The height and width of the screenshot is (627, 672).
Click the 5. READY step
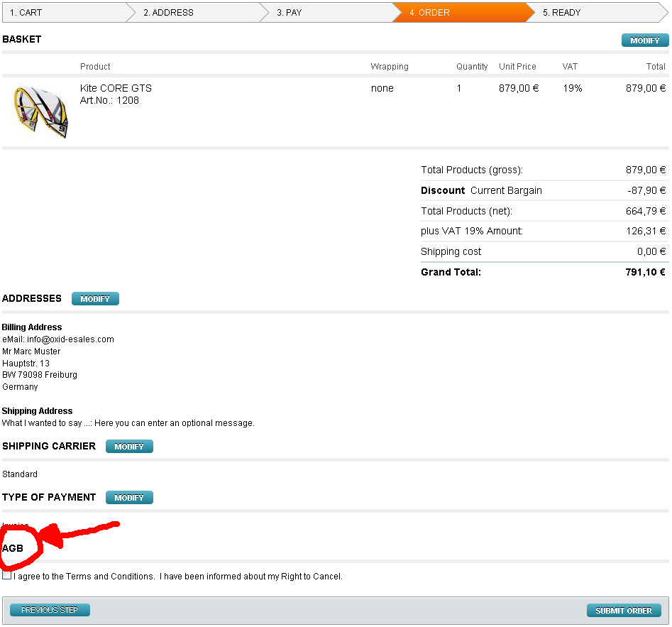click(561, 13)
